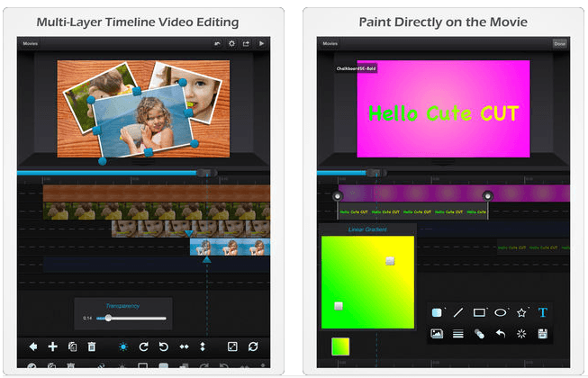This screenshot has width=588, height=378.
Task: Click the save floppy disk icon
Action: [543, 334]
